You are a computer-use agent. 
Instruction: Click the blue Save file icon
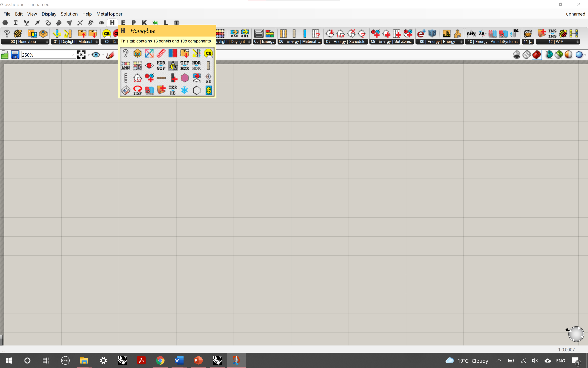click(x=15, y=55)
